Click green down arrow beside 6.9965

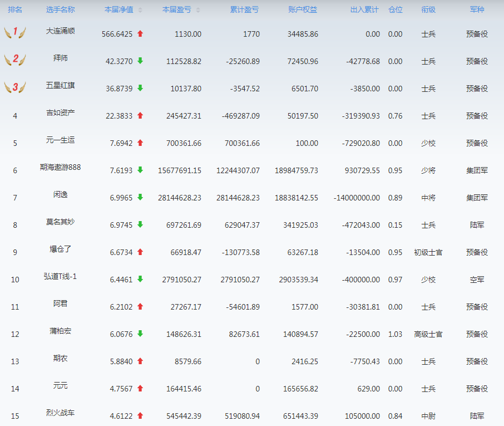(x=140, y=197)
